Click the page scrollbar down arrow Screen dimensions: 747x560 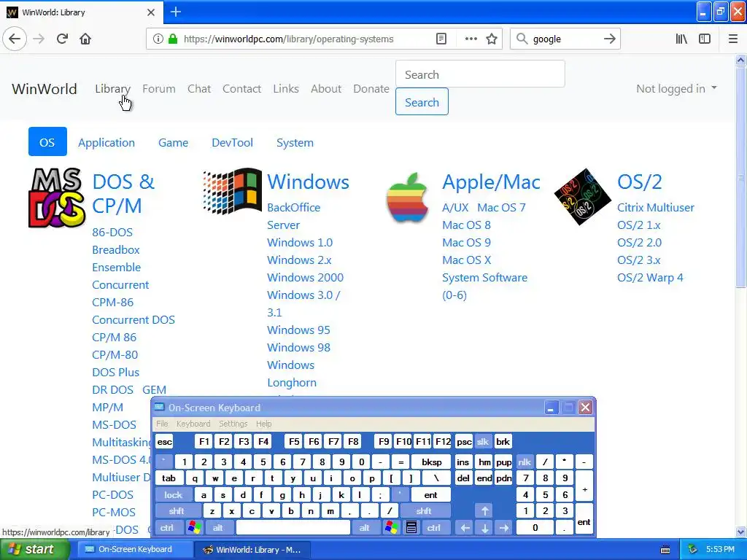tap(740, 531)
